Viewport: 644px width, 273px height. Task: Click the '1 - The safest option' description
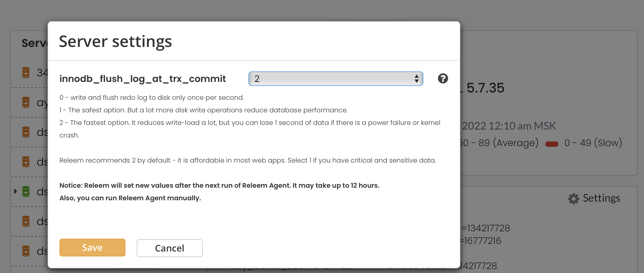tap(203, 110)
